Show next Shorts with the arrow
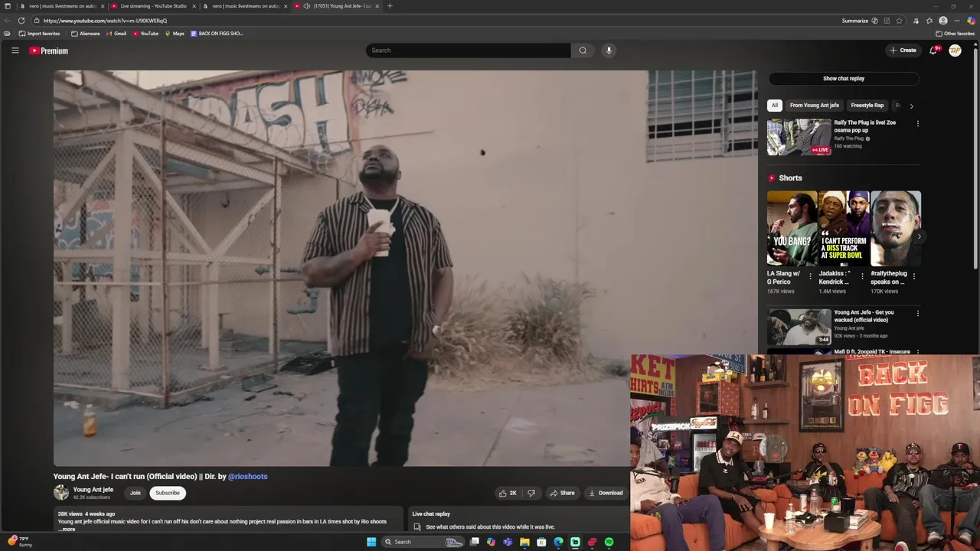The width and height of the screenshot is (980, 551). pos(919,236)
